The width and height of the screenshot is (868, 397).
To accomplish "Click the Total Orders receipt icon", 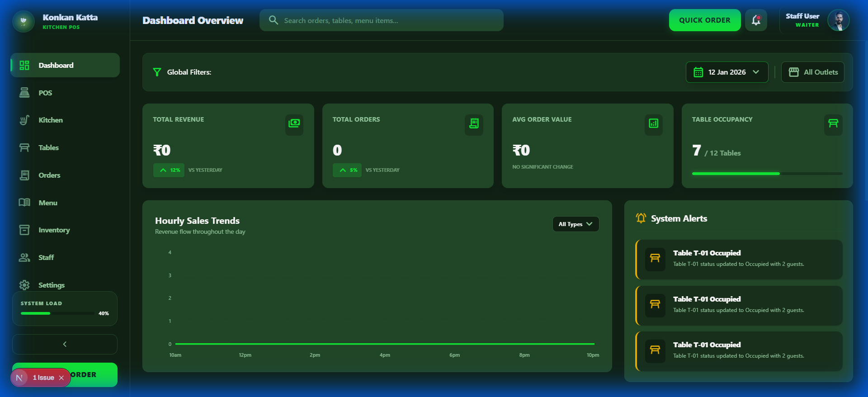I will pyautogui.click(x=474, y=123).
